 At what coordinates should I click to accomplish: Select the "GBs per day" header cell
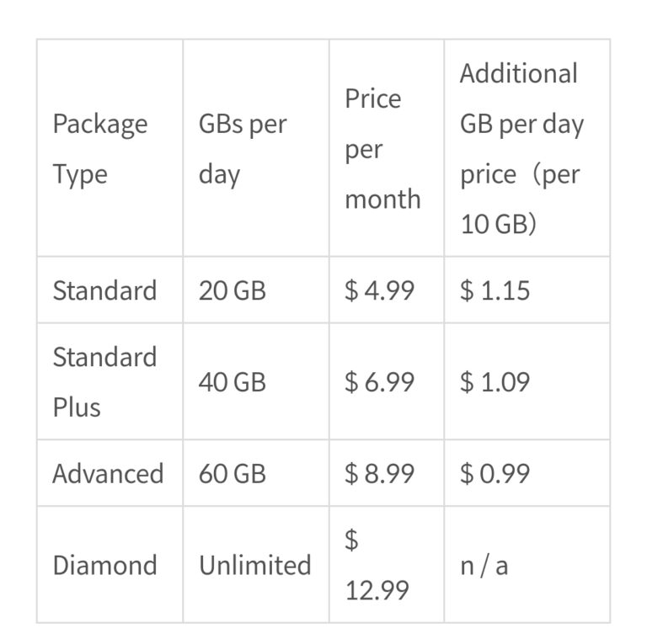[x=243, y=149]
